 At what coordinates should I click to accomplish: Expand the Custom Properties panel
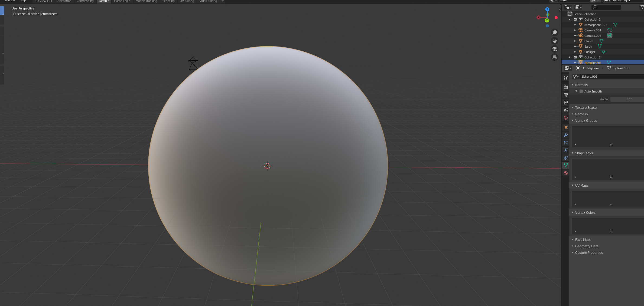click(573, 252)
